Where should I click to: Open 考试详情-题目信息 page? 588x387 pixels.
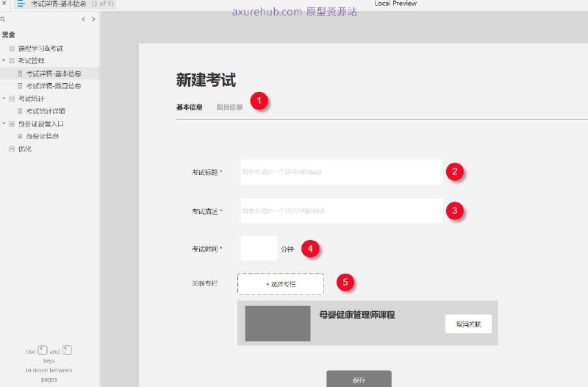(x=53, y=86)
